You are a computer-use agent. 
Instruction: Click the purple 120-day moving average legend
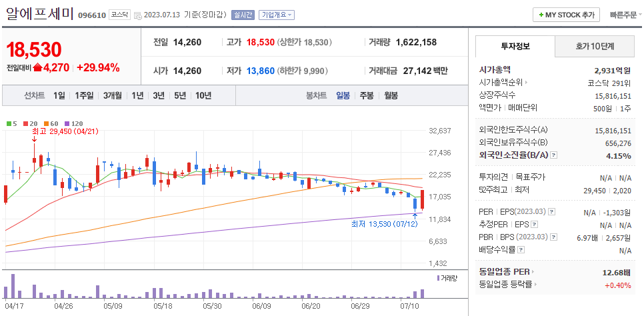click(74, 123)
